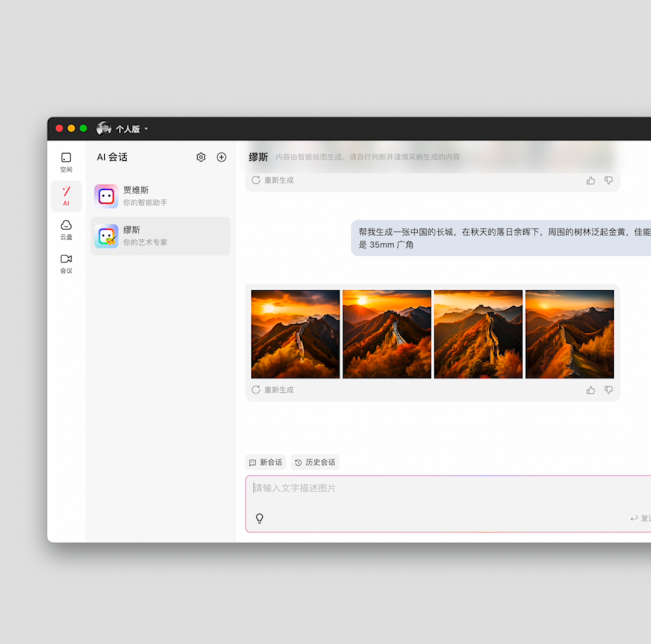Viewport: 651px width, 644px height.
Task: Thumbs up the Great Wall images
Action: coord(591,390)
